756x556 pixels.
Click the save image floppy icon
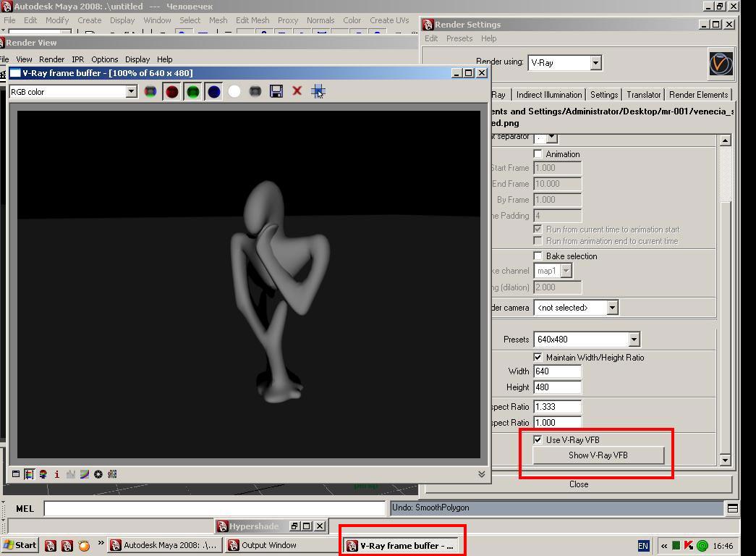click(x=276, y=91)
